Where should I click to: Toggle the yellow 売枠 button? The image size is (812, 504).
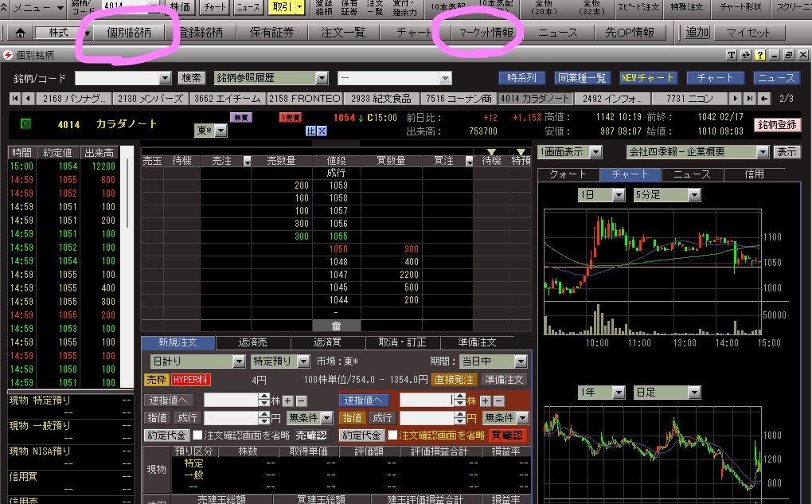tap(156, 380)
